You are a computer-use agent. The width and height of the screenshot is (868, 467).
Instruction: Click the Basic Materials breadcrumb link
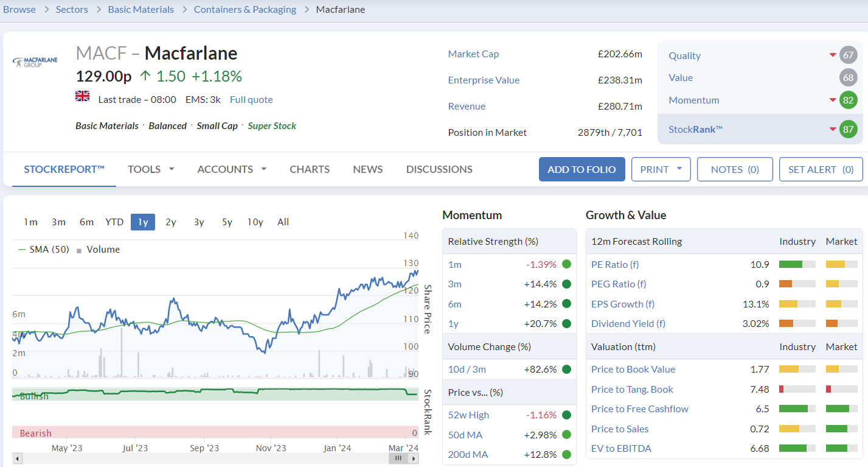pyautogui.click(x=141, y=10)
